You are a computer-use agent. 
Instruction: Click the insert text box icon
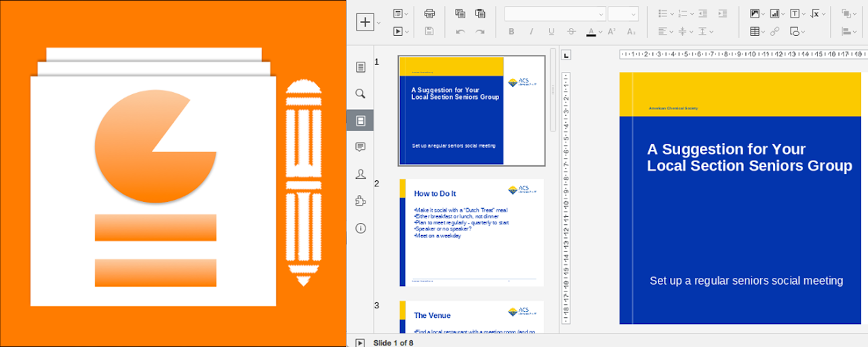(794, 14)
